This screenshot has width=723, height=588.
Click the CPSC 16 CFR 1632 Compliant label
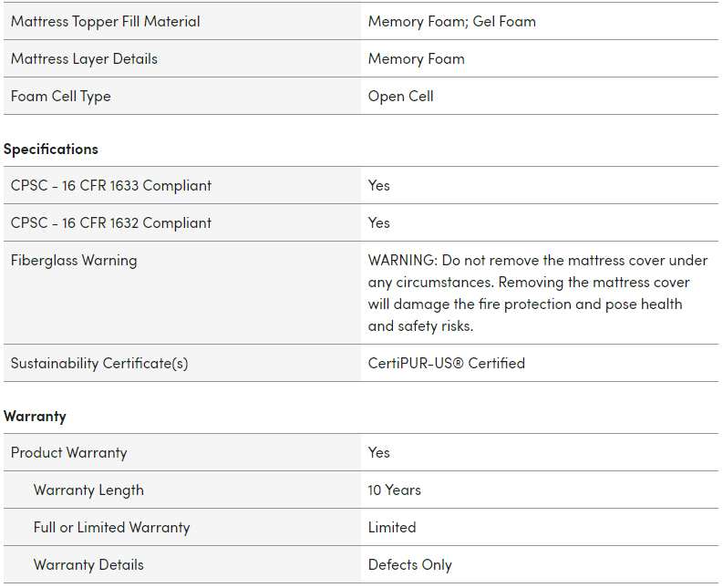(x=111, y=222)
